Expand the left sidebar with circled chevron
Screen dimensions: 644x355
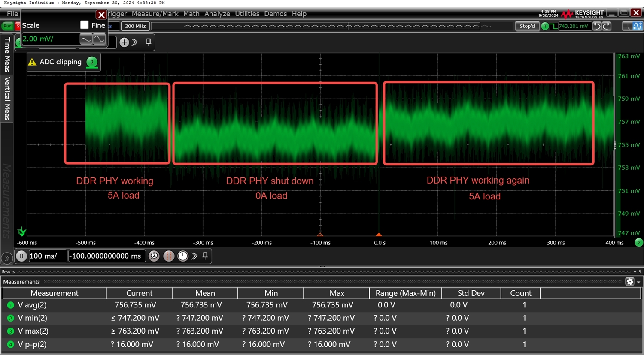7,258
